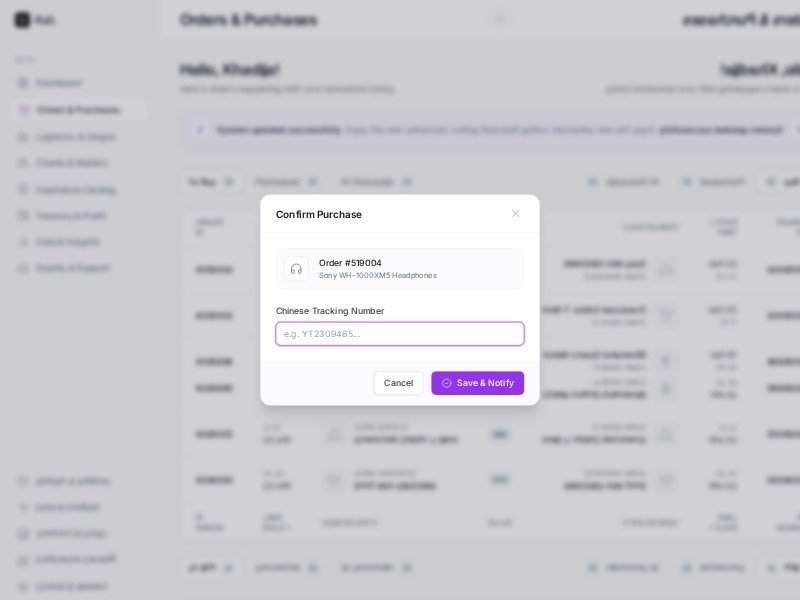Select Orders & Purchases in the sidebar
The width and height of the screenshot is (800, 600).
[77, 110]
